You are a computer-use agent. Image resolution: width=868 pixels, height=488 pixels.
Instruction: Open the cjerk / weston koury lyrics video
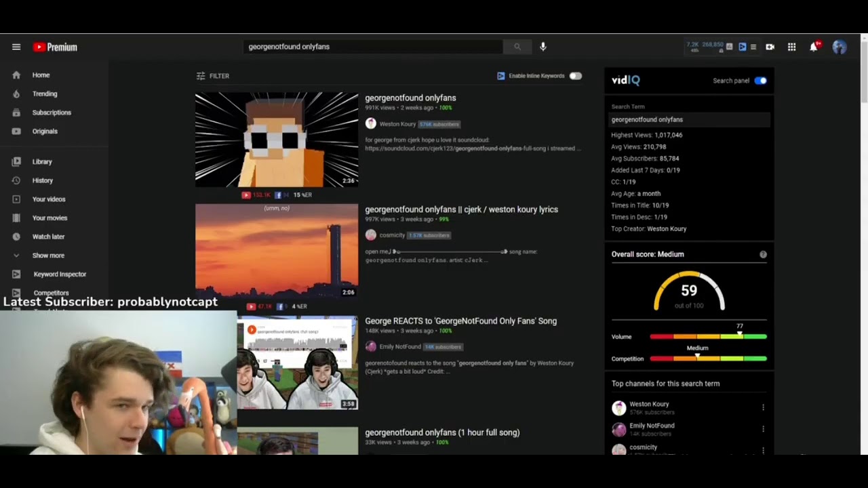461,209
